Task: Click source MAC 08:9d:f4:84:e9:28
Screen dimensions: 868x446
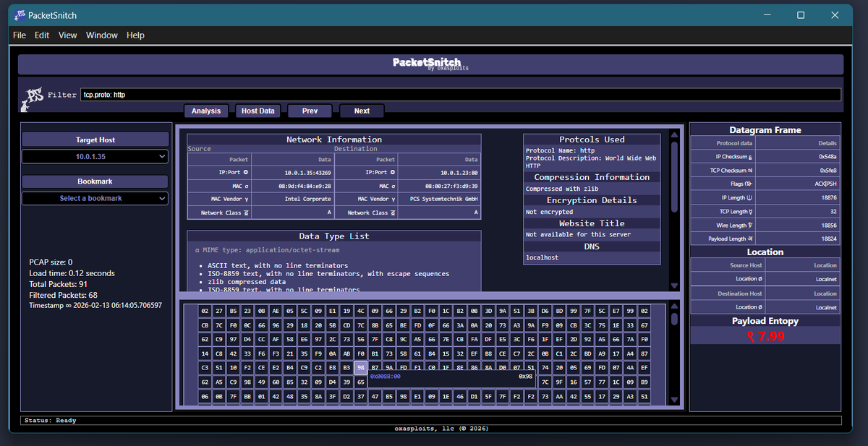Action: pos(304,186)
